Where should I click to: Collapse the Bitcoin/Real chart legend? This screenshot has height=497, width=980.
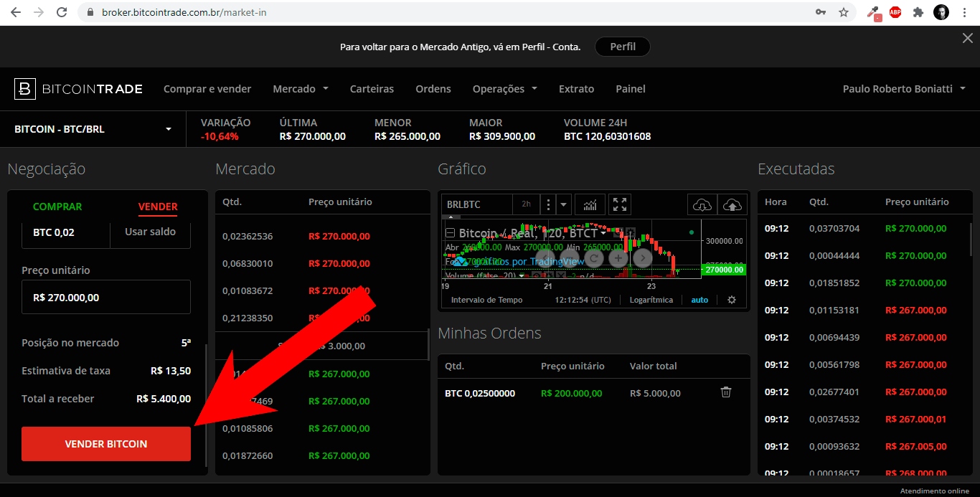(x=450, y=232)
